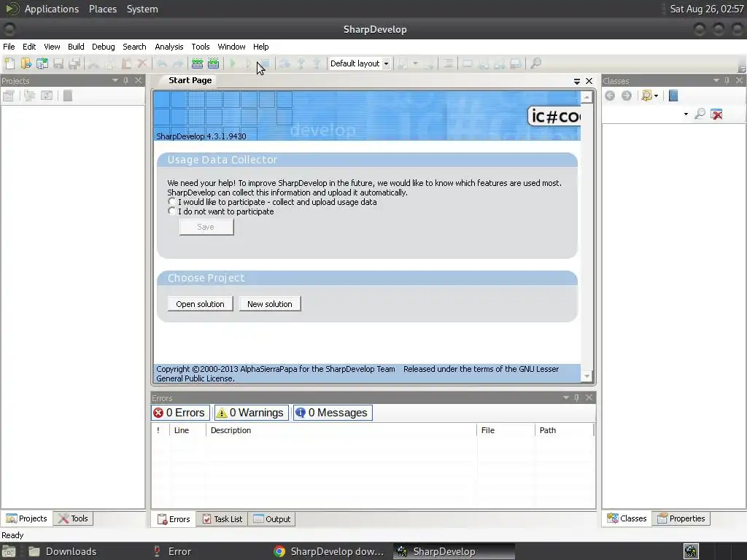Click the Classes panel search input field
The image size is (747, 560).
pos(642,114)
